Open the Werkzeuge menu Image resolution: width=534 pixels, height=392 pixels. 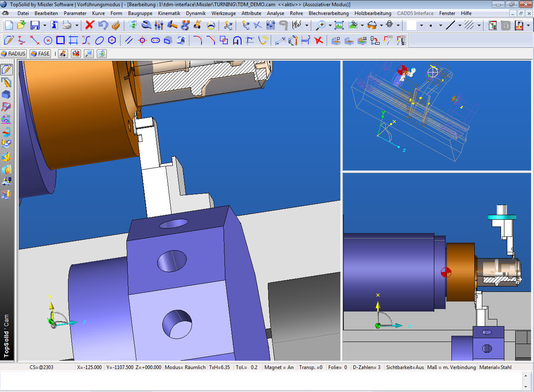click(223, 13)
